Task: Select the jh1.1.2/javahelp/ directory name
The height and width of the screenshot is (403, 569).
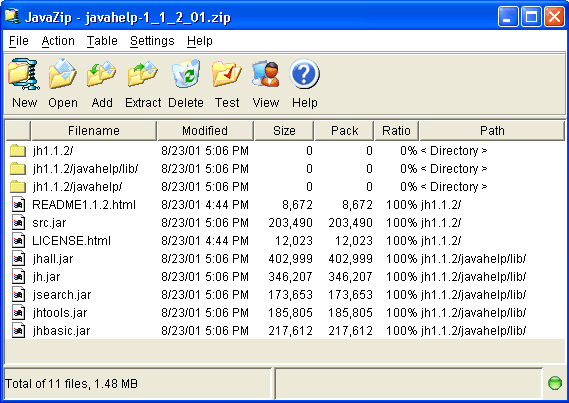Action: tap(77, 187)
